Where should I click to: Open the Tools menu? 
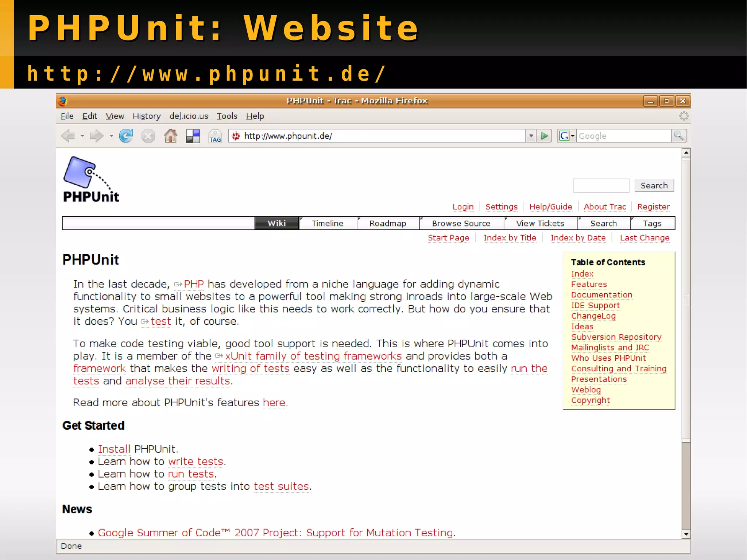click(227, 116)
